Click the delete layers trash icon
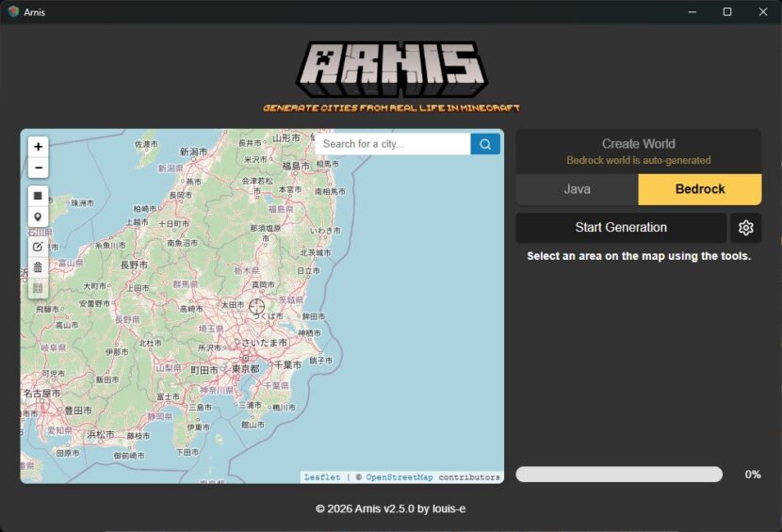Screen dimensions: 782x532 38,267
